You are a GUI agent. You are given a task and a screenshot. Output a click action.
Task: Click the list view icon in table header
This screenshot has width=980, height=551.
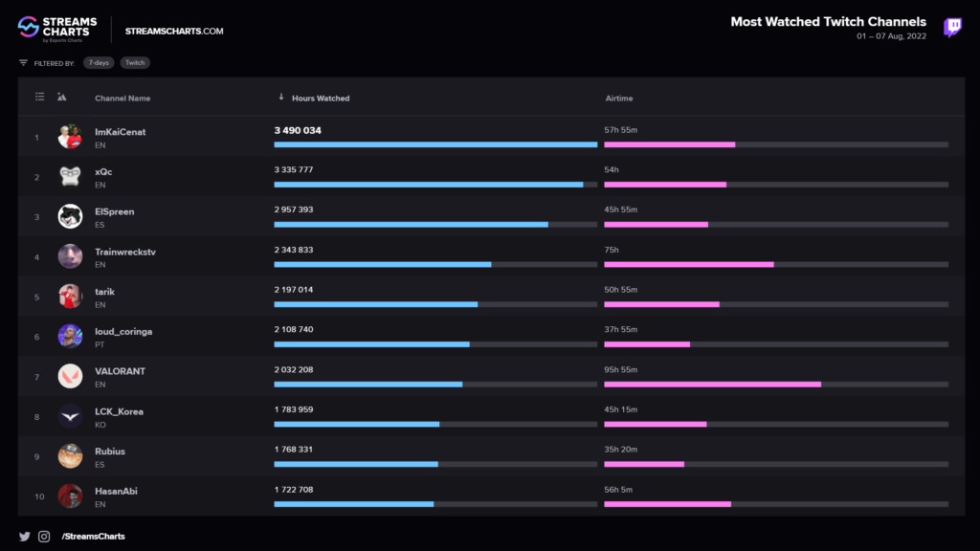pyautogui.click(x=39, y=97)
